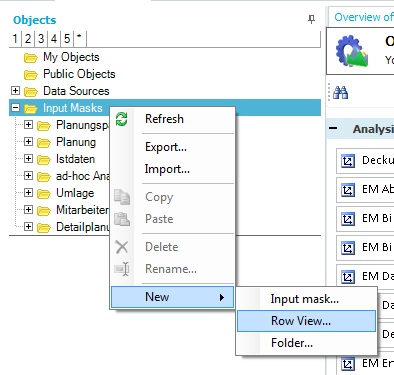This screenshot has width=394, height=375.
Task: Click the Paste context menu entry
Action: point(173,219)
